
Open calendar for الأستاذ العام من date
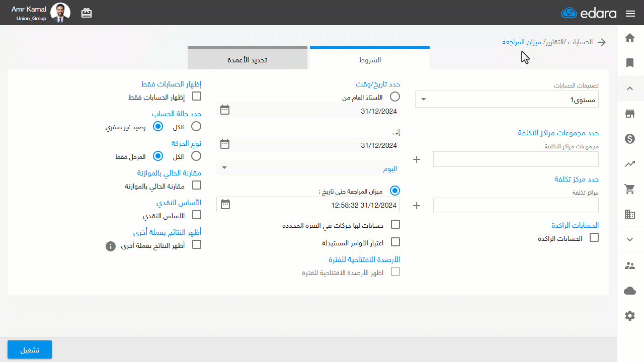225,110
